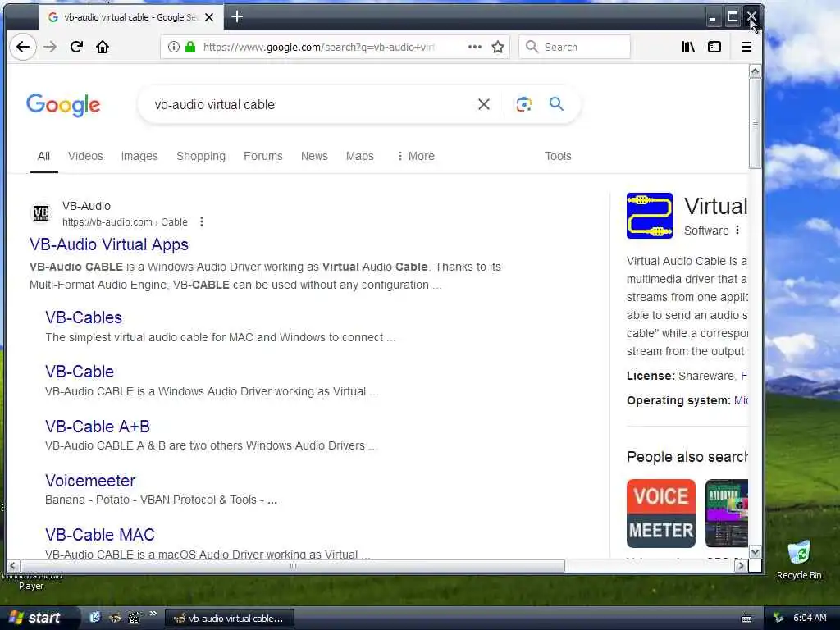
Task: Launch Internet Explorer from quick launch
Action: click(94, 618)
